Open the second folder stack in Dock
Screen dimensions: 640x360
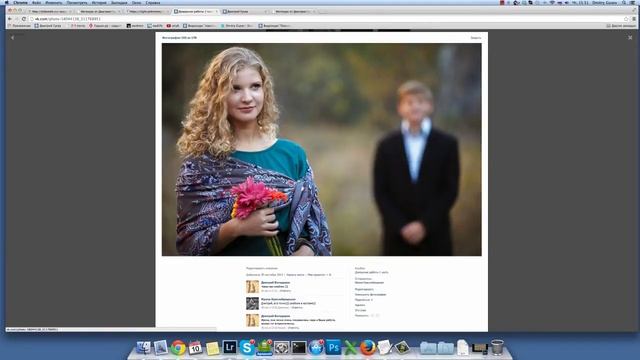coord(446,348)
